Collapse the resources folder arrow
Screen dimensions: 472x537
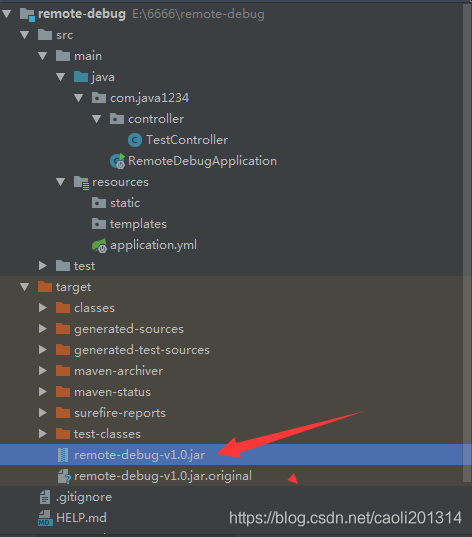coord(61,182)
